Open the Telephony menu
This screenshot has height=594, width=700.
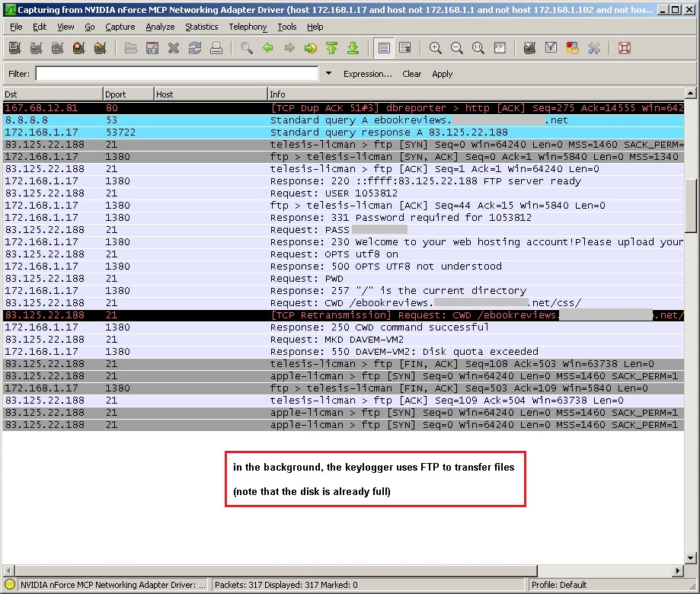(248, 27)
